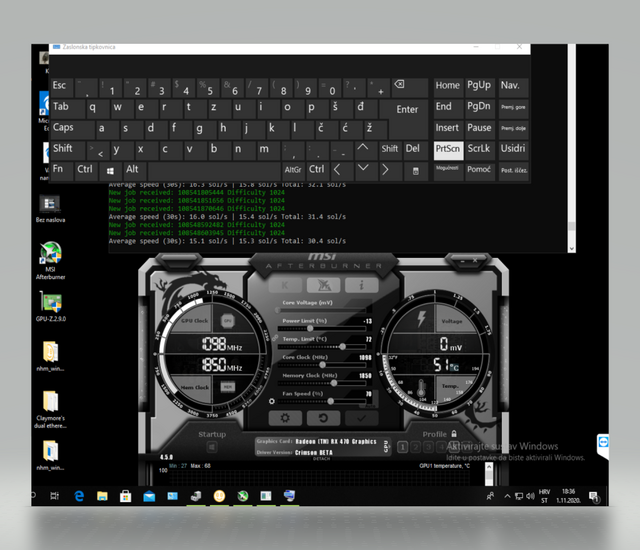640x550 pixels.
Task: Open notification center icon on taskbar
Action: coord(594,497)
